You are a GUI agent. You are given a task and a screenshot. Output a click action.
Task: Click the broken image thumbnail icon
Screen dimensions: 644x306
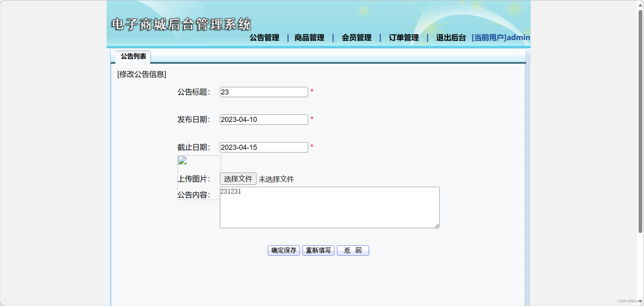pos(183,160)
